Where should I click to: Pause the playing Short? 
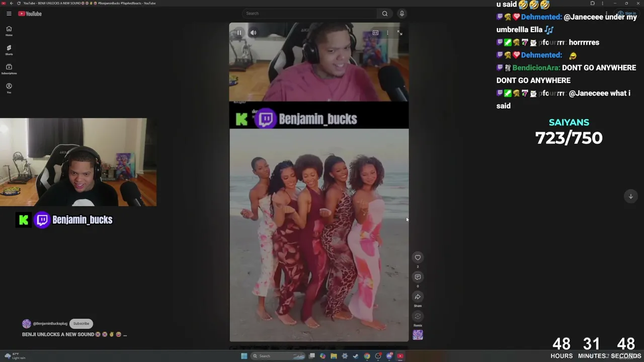click(239, 33)
